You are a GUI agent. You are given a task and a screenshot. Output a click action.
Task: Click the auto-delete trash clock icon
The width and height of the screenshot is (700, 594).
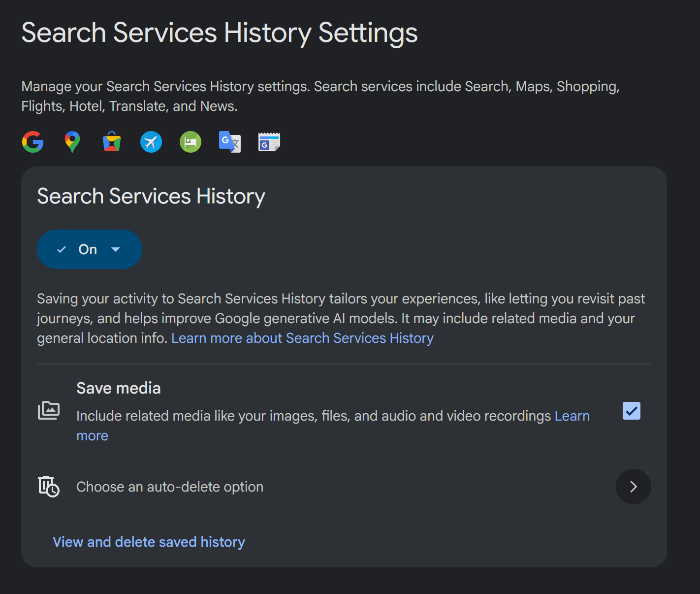tap(49, 487)
